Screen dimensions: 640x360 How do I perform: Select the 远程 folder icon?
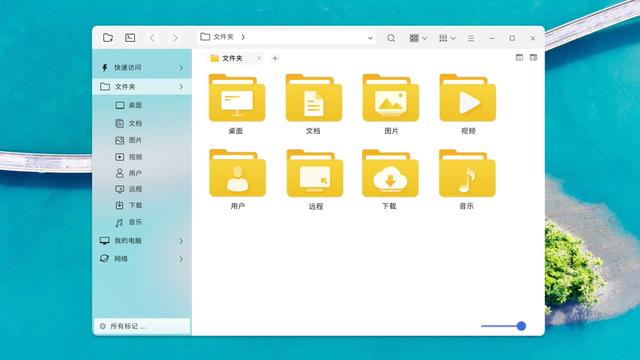[x=315, y=173]
